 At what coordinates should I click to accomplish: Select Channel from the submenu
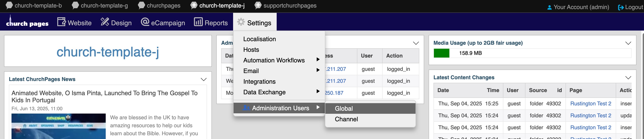[346, 119]
